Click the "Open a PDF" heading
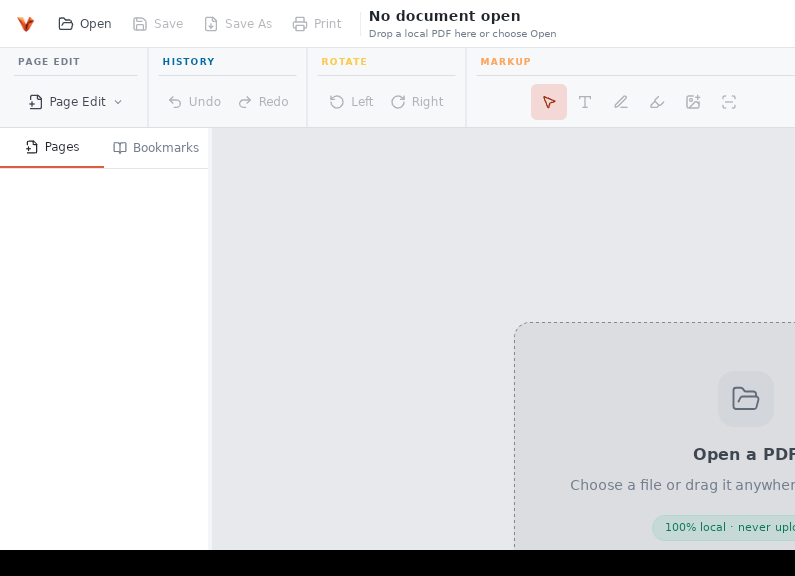The image size is (795, 576). (743, 454)
